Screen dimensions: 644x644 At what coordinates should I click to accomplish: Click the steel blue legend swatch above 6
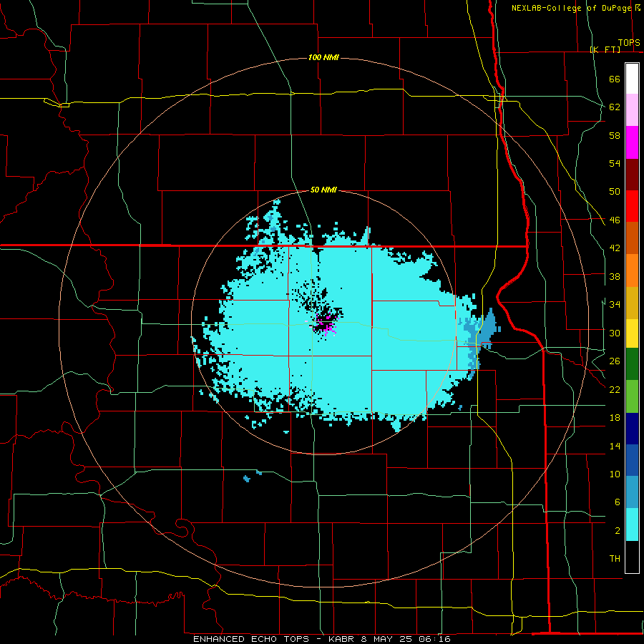pos(632,492)
